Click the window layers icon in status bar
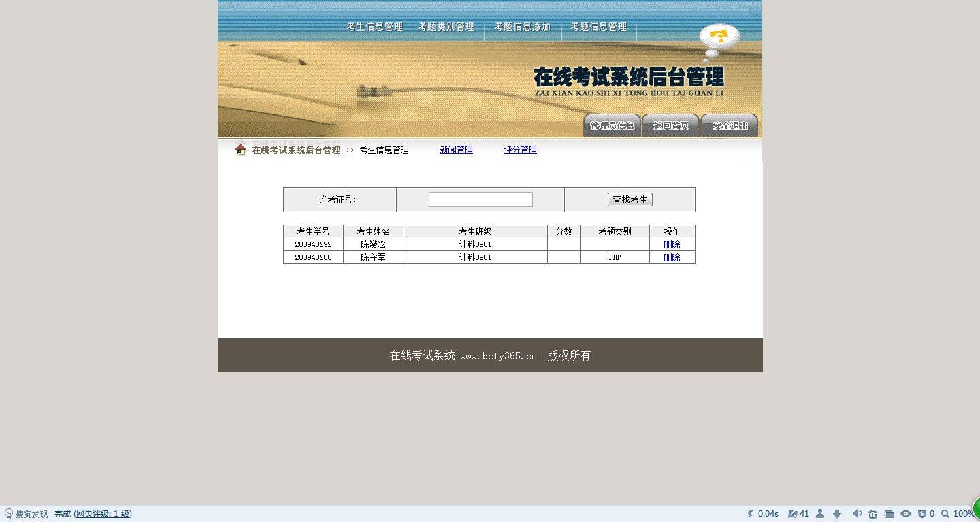Viewport: 980px width, 522px height. pos(889,514)
